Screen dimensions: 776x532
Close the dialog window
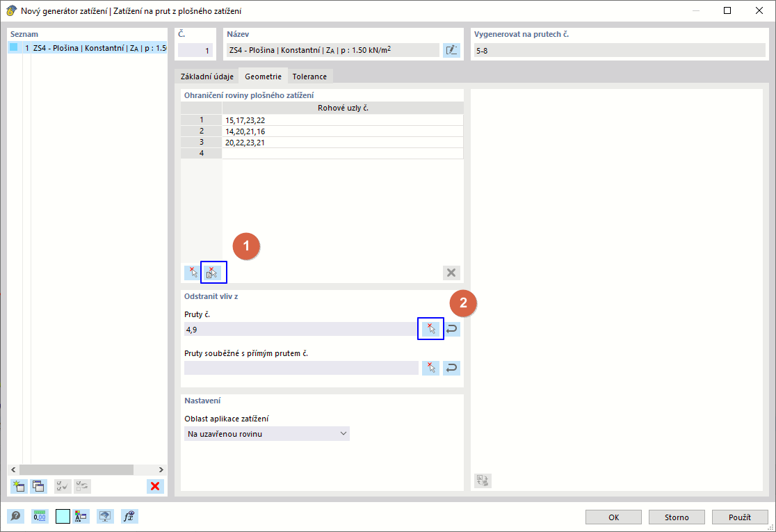tap(759, 10)
